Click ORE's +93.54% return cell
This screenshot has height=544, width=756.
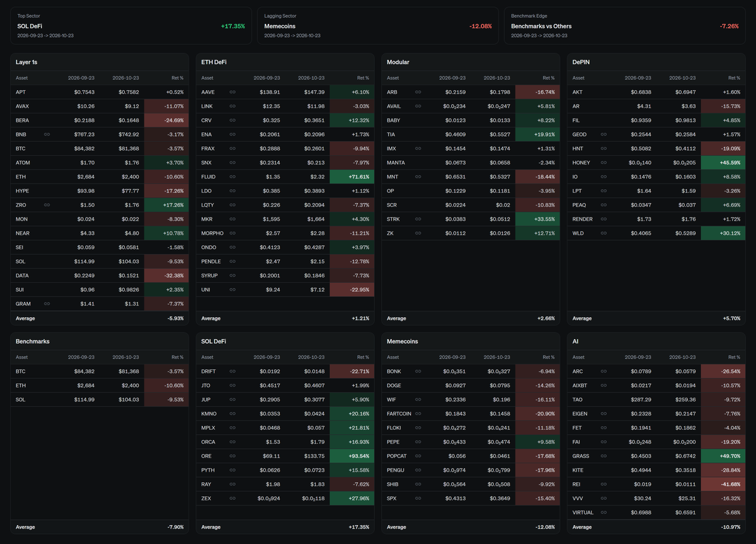[x=352, y=456]
